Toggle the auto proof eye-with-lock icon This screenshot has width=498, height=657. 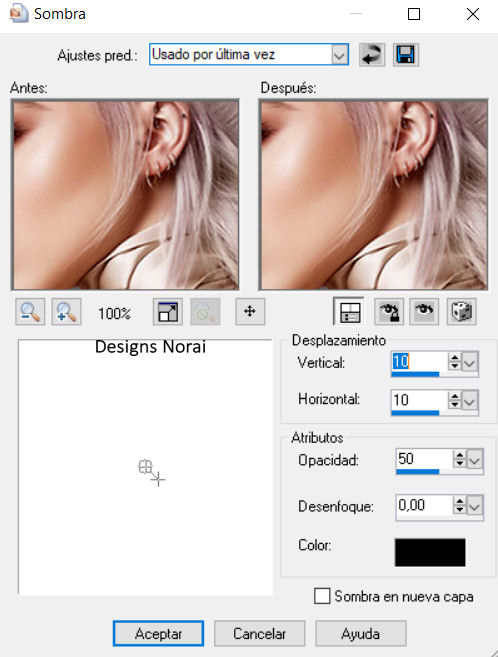(389, 312)
